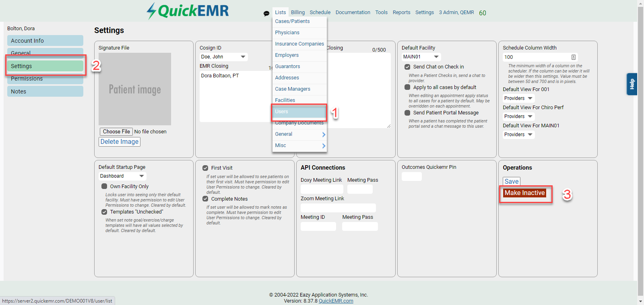Viewport: 644px width, 305px height.
Task: Open the Lists menu
Action: click(x=281, y=12)
